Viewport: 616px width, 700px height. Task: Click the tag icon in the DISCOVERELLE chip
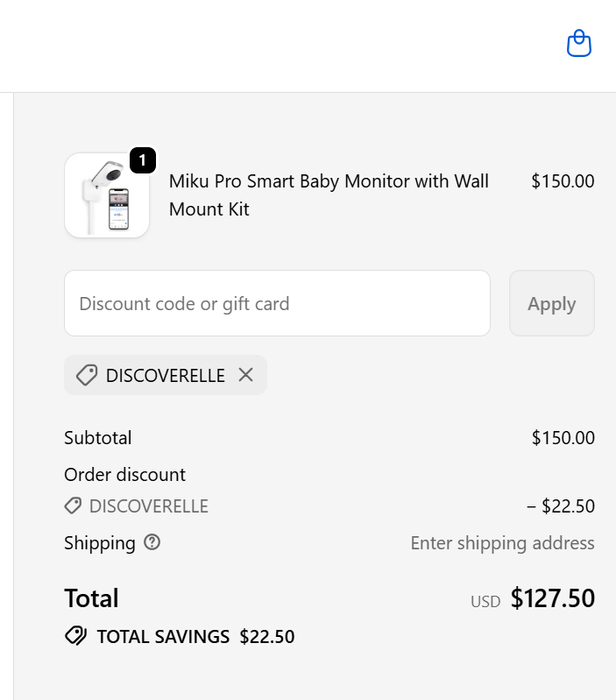pyautogui.click(x=87, y=375)
